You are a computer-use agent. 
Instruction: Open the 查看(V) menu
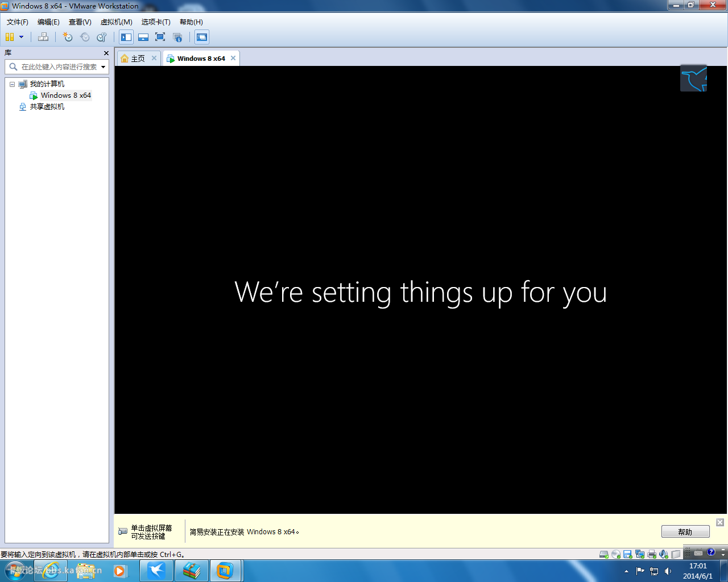(x=80, y=22)
